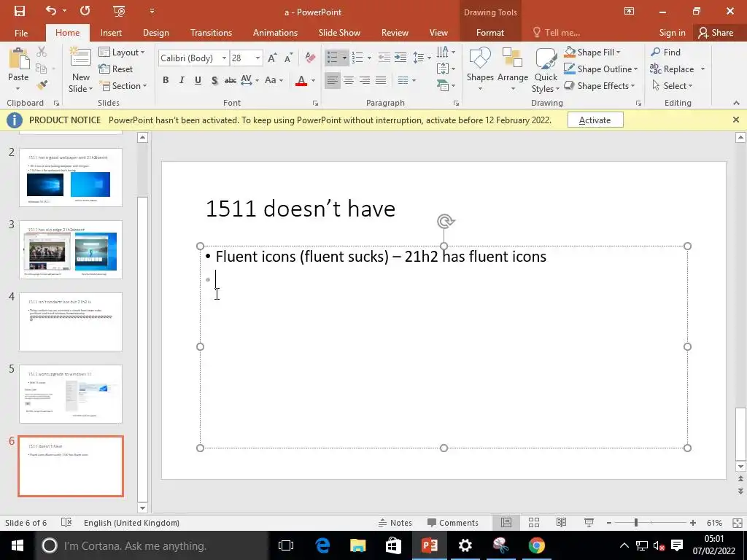Click the red font color swatch button

click(301, 80)
